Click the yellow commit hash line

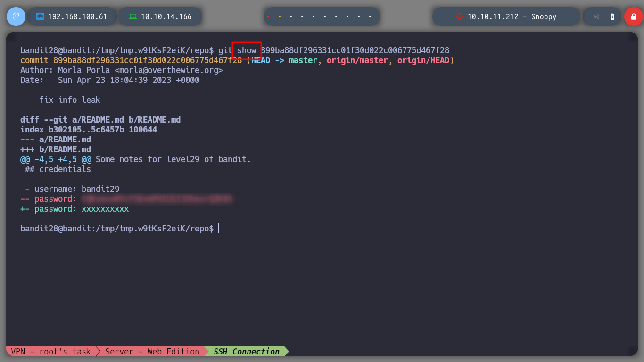click(237, 60)
